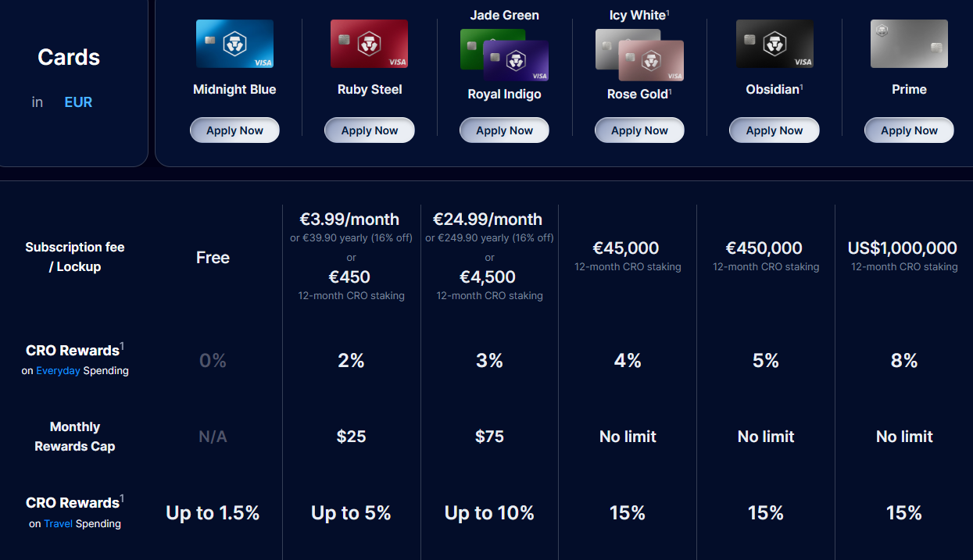Click the Jade Green card name label
Screen dimensions: 973x560
pyautogui.click(x=504, y=15)
